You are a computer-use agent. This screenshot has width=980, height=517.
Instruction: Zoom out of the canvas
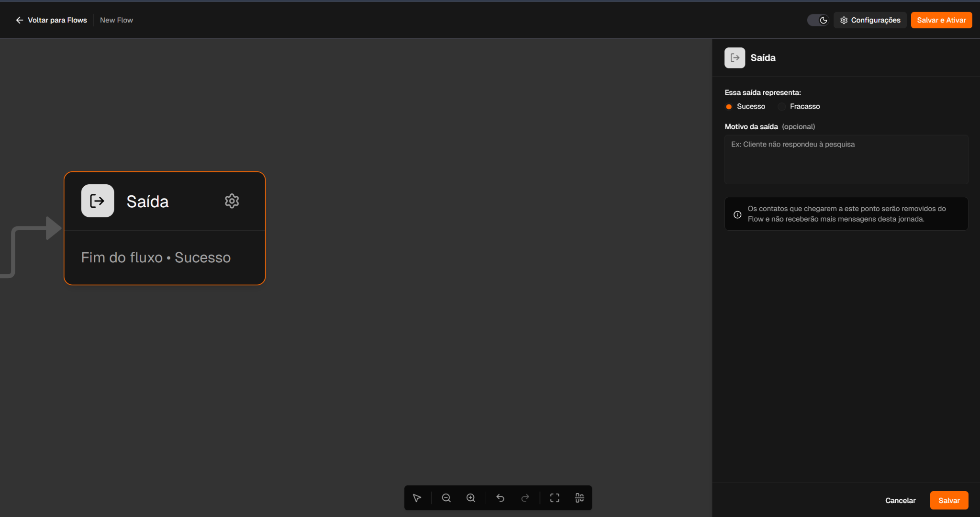[x=446, y=498]
